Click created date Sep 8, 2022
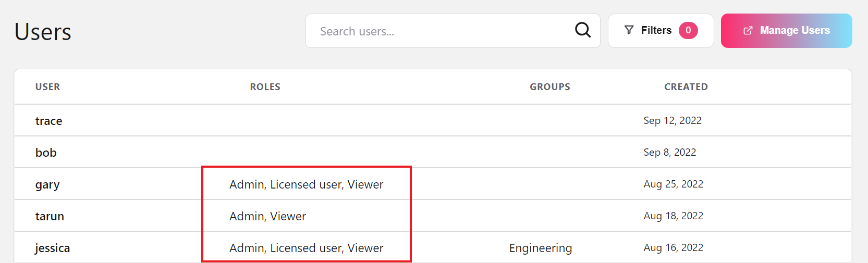Image resolution: width=868 pixels, height=263 pixels. 670,153
